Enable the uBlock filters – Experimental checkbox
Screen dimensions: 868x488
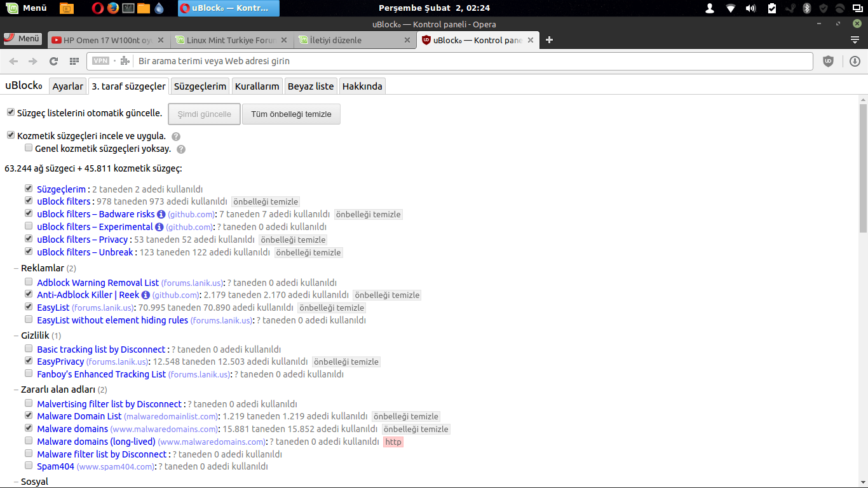point(28,226)
